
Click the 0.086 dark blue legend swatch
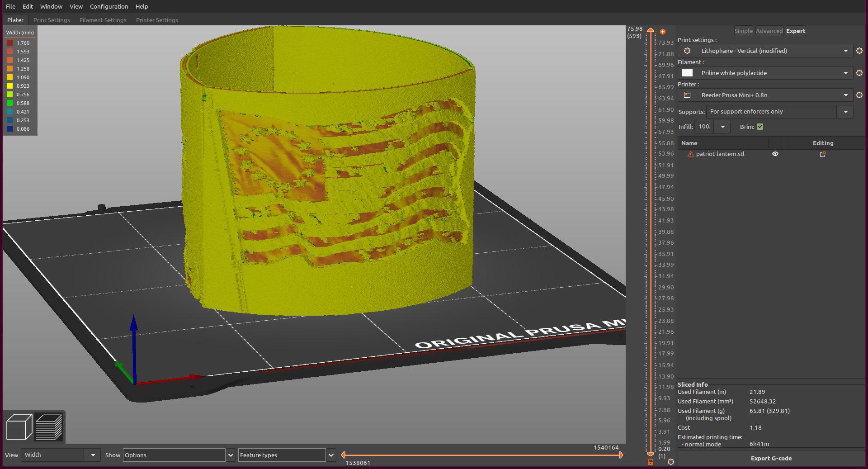[x=9, y=129]
